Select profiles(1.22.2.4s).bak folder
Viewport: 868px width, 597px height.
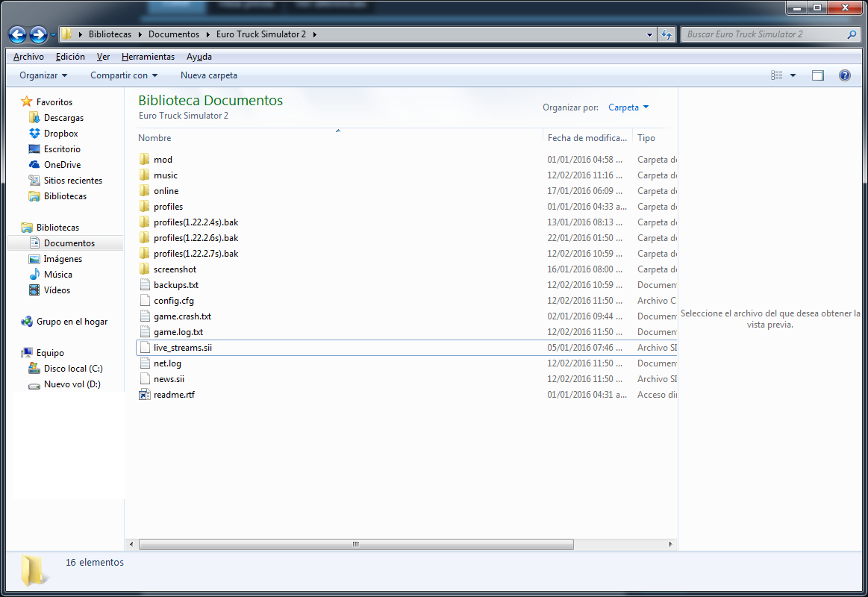coord(196,222)
